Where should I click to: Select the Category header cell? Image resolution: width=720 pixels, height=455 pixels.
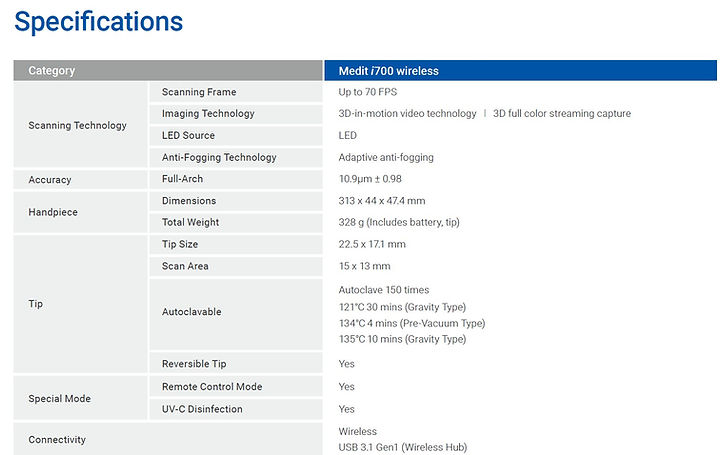tap(168, 71)
